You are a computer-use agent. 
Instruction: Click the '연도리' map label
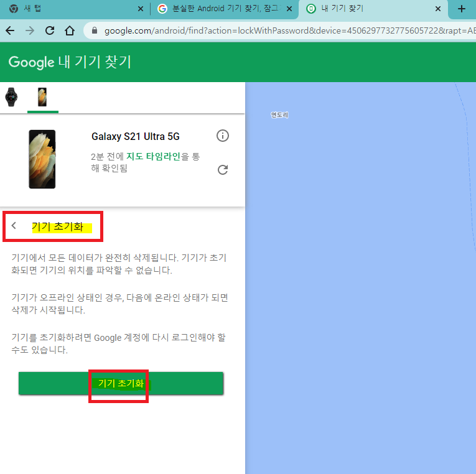(279, 115)
